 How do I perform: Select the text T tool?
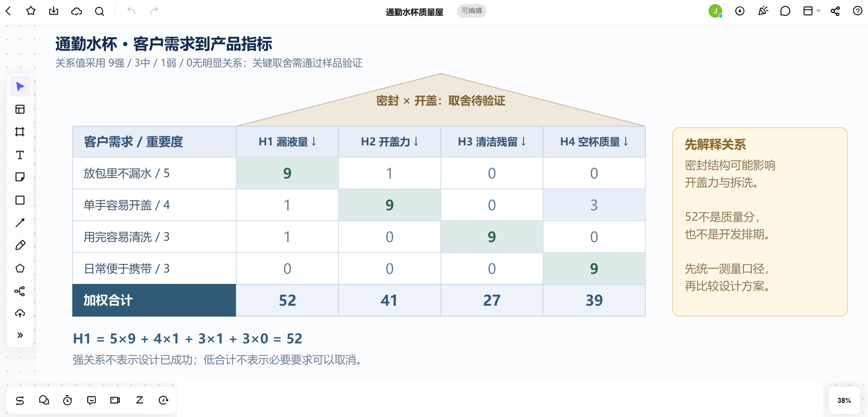pos(20,155)
